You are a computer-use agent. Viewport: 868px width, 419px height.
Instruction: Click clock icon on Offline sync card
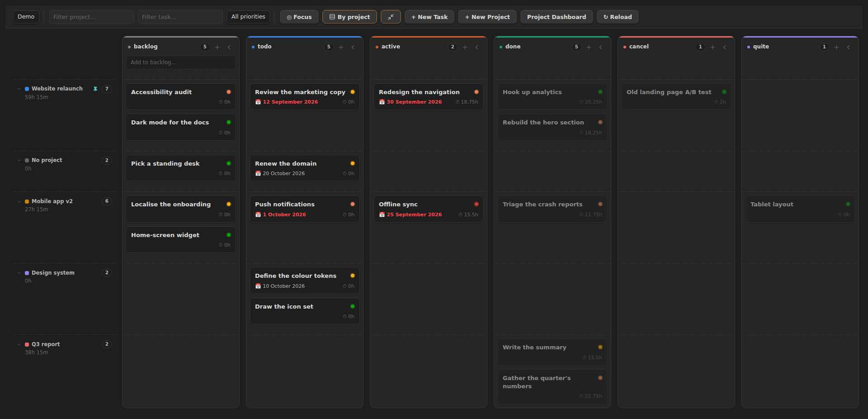[461, 215]
